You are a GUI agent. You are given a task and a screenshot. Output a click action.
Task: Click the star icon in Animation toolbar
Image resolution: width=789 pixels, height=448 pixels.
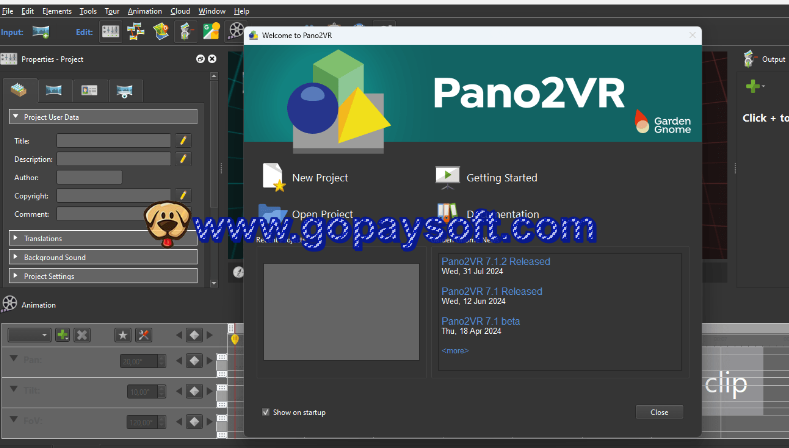(x=123, y=335)
